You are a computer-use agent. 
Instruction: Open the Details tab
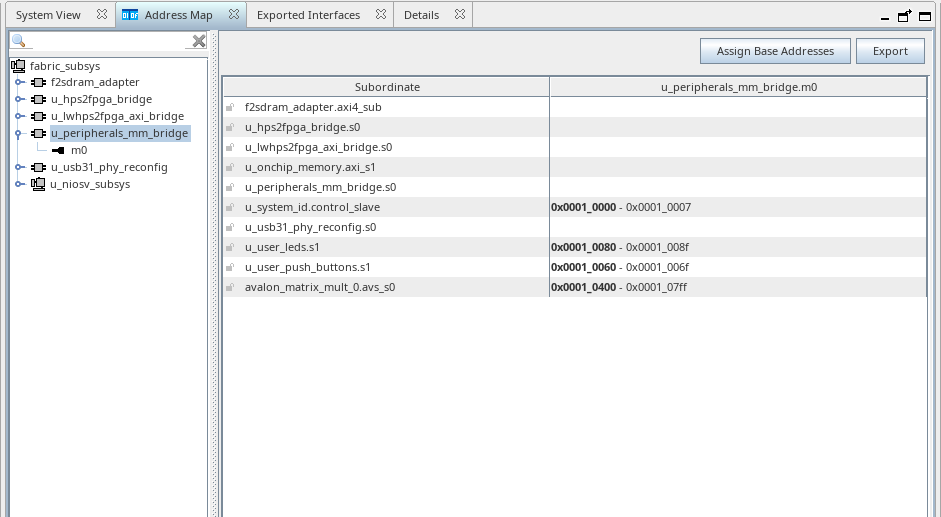coord(421,15)
